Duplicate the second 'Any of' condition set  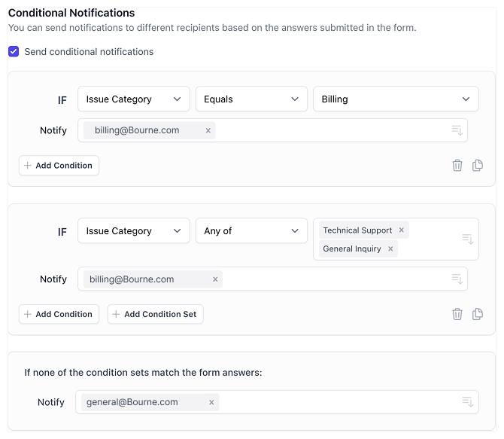pos(478,314)
